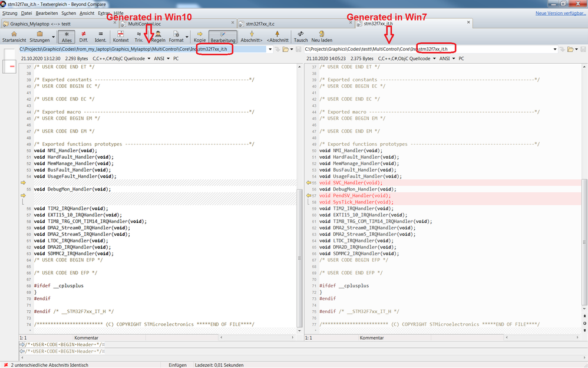Expand the right path history dropdown
Viewport: 588px width, 368px height.
coord(555,49)
